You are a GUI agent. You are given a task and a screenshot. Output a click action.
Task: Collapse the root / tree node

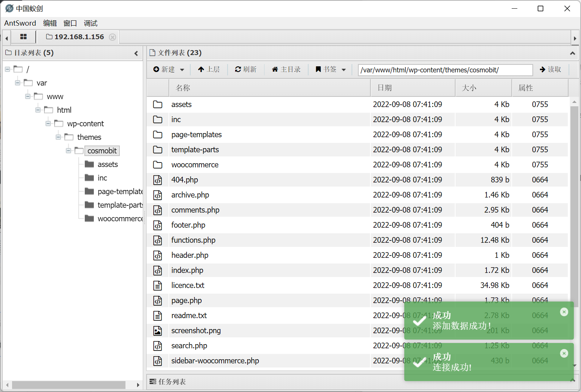[7, 69]
